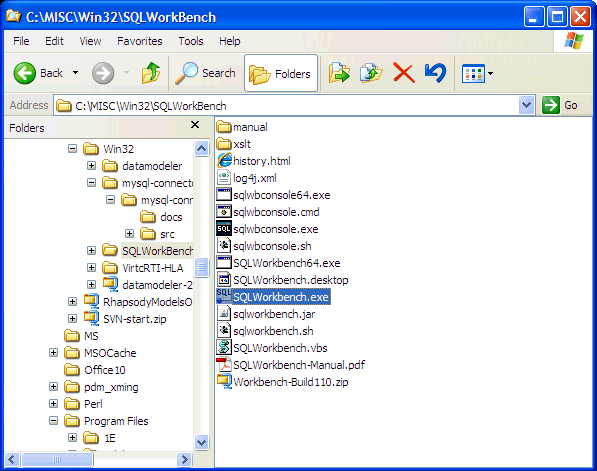Click the Go button

560,105
